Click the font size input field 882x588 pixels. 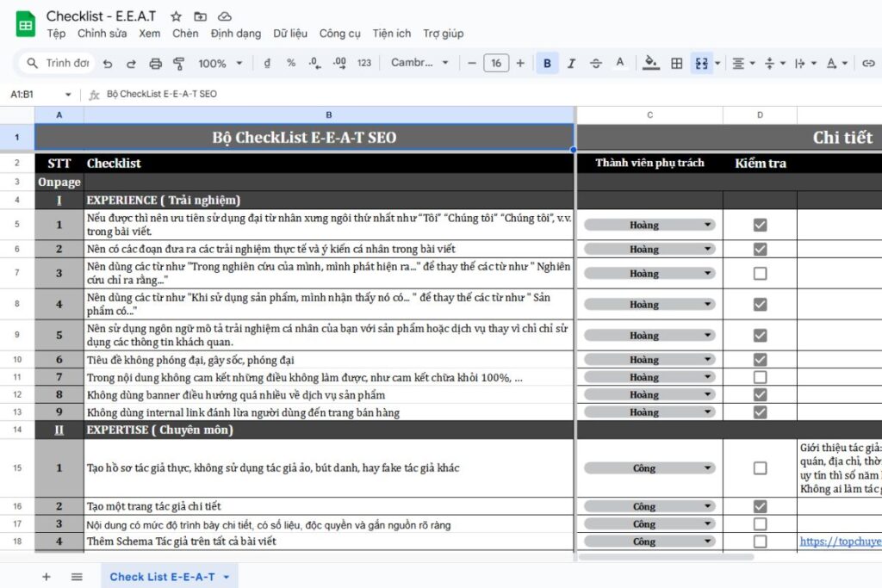[496, 63]
